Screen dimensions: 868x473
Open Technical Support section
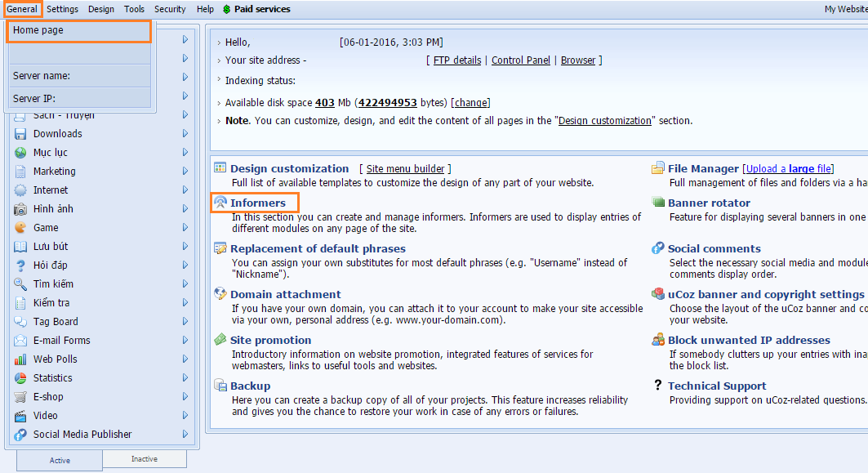pyautogui.click(x=717, y=386)
